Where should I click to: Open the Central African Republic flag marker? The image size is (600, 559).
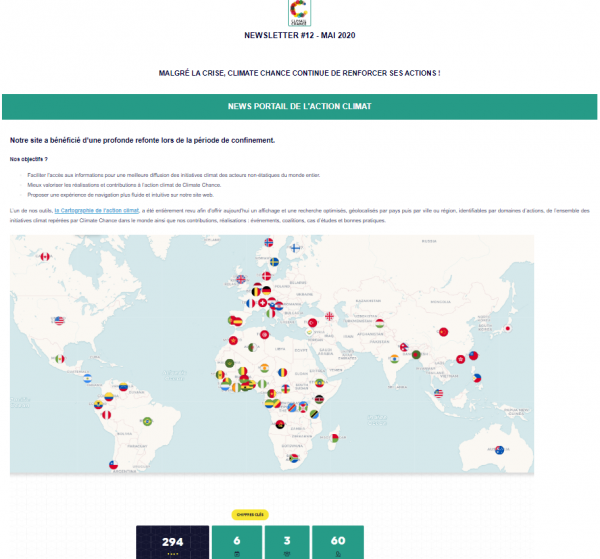tap(285, 389)
